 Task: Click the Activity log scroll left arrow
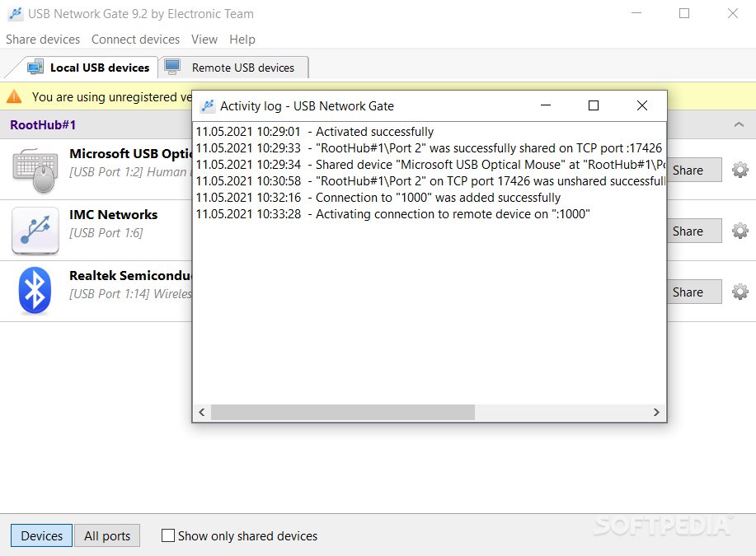pyautogui.click(x=201, y=412)
